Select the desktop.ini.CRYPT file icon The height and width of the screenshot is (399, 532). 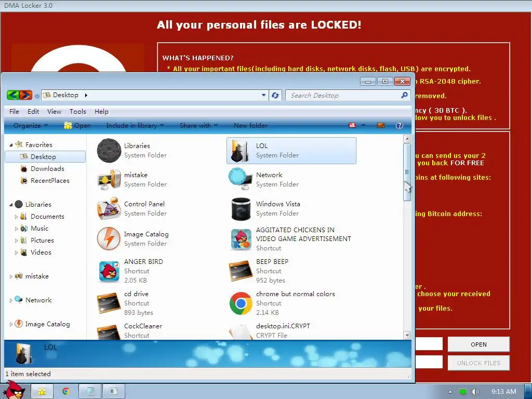[x=241, y=332]
